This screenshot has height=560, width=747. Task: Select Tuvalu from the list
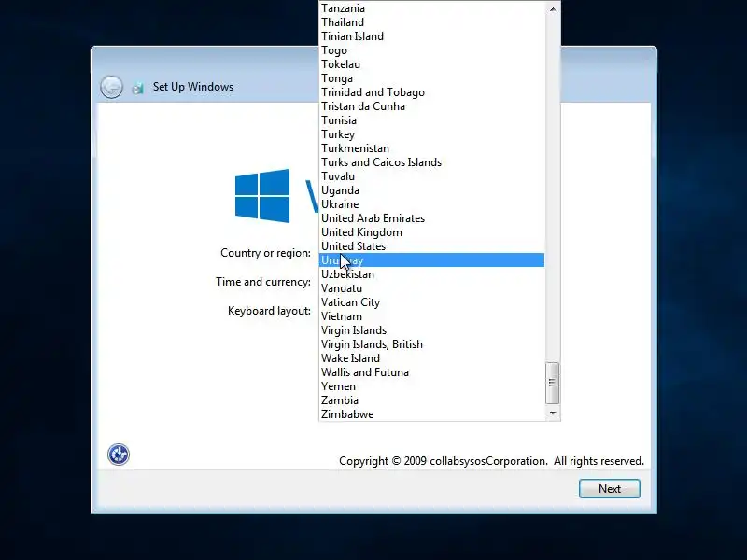pos(431,176)
